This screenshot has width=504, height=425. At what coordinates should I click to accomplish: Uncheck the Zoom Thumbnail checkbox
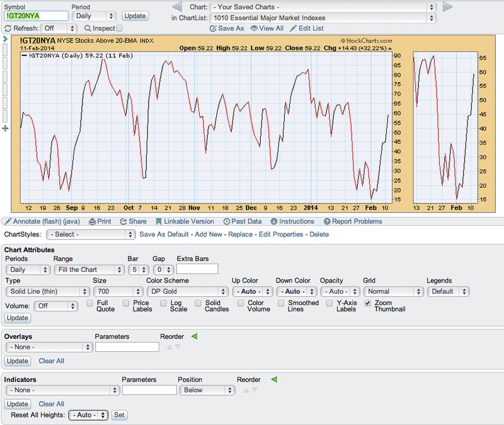(368, 303)
